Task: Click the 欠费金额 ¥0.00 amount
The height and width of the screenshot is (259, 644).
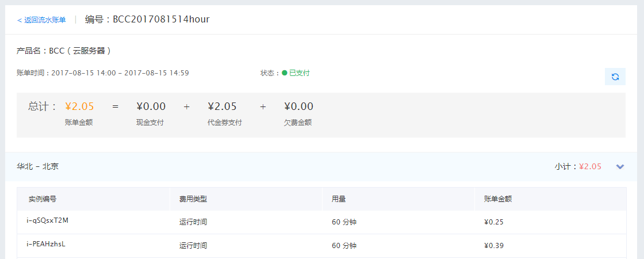Action: pos(298,106)
